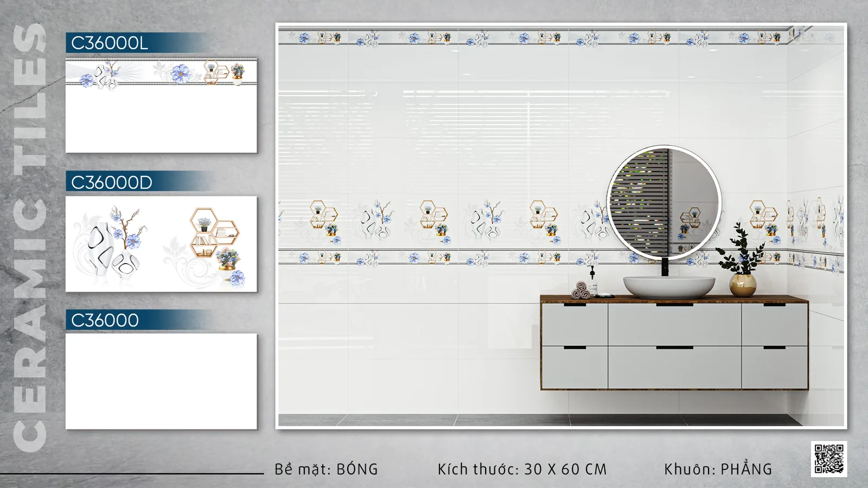Click the QR code
This screenshot has height=488, width=868.
[x=828, y=459]
